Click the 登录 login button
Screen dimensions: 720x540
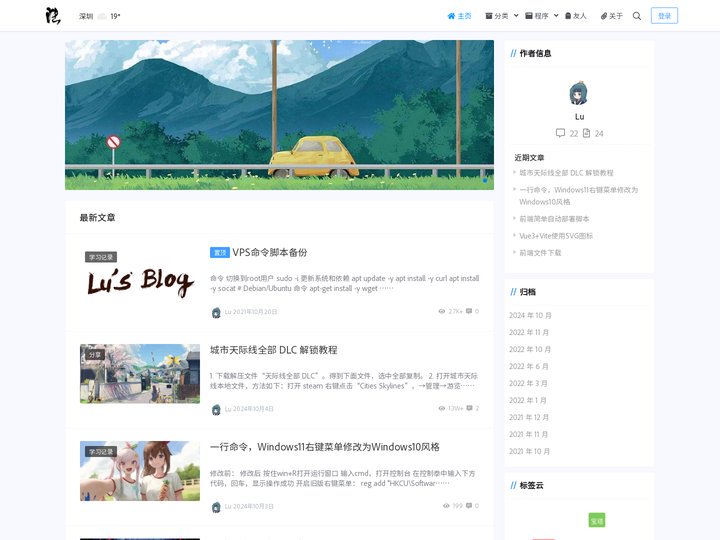[x=664, y=16]
